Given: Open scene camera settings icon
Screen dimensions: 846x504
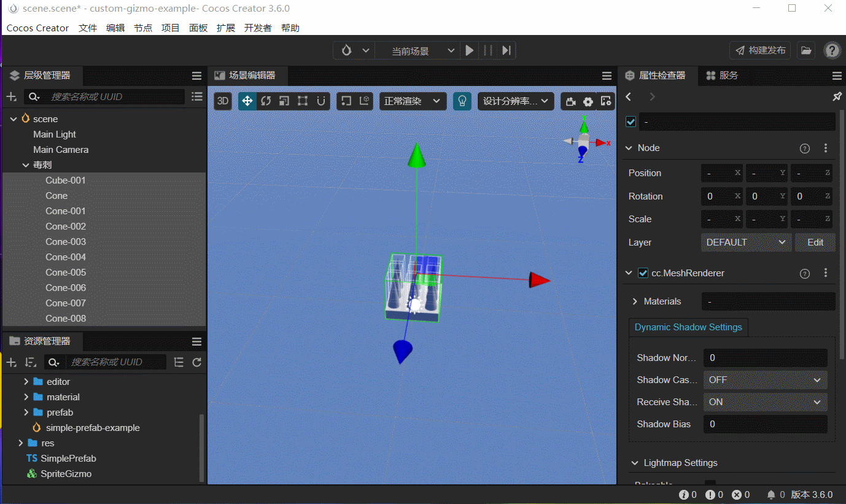Looking at the screenshot, I should pos(570,101).
